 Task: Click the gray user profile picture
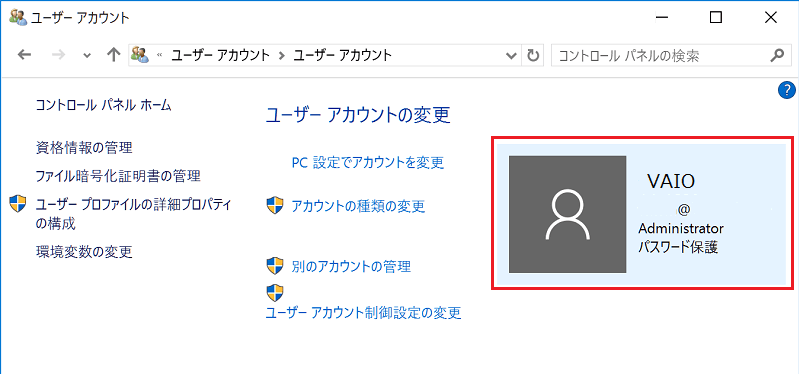568,214
